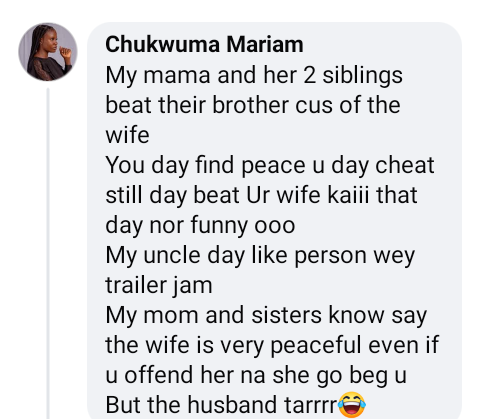Click the line 'My mama and her 2 siblings'
480x419 pixels.
254,76
